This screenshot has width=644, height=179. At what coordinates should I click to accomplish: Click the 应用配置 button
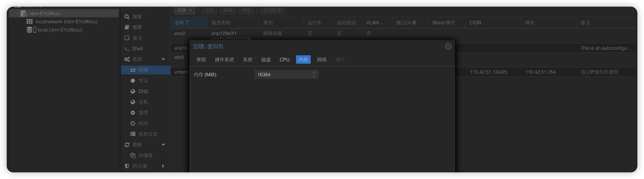272,10
